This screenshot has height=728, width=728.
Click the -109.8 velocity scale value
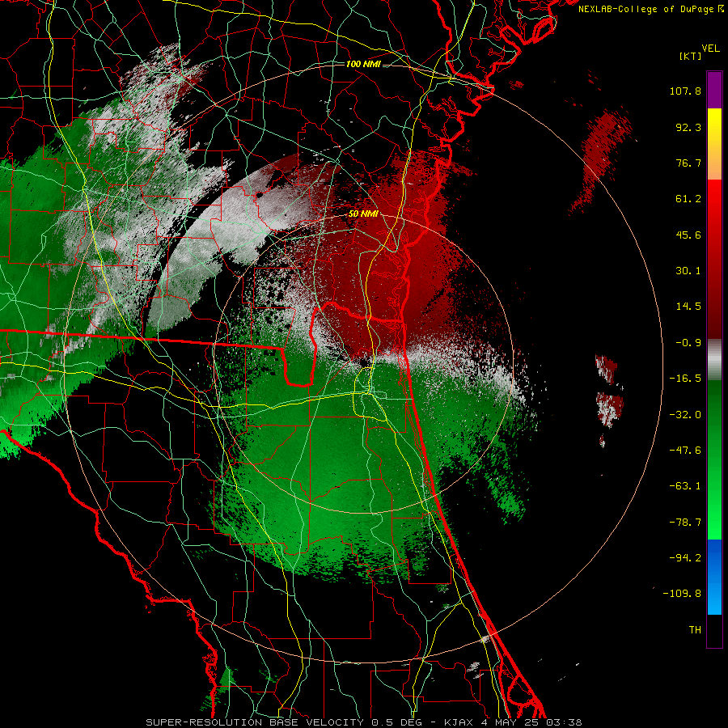[683, 594]
